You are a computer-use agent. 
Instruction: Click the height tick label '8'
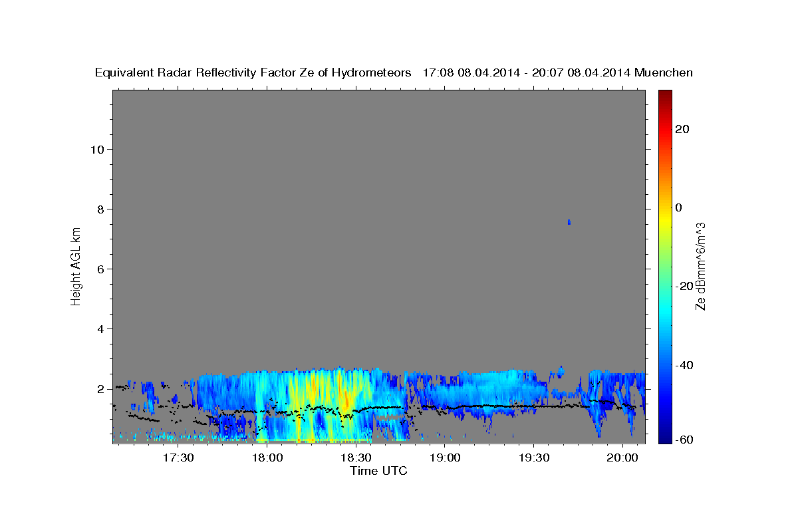100,209
